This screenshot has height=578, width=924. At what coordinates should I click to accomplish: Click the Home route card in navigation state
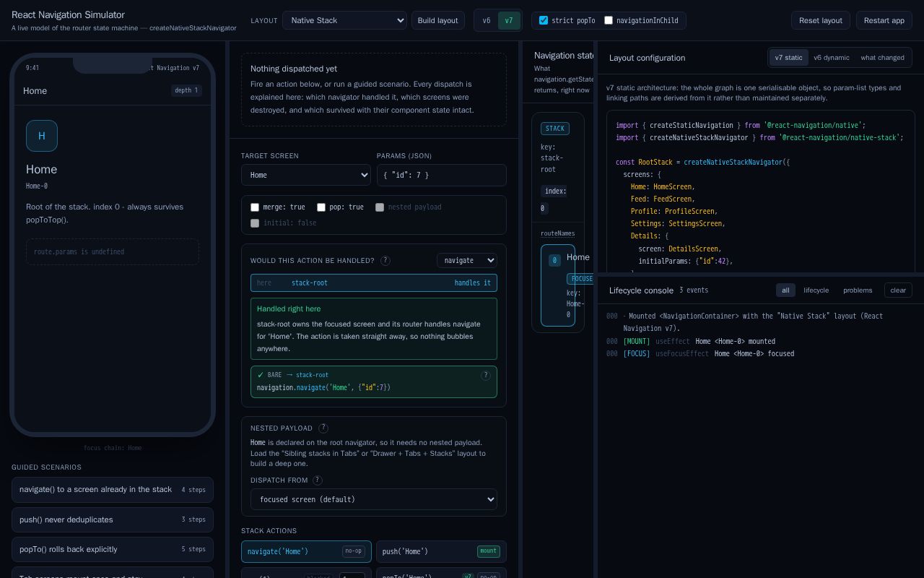click(x=558, y=285)
